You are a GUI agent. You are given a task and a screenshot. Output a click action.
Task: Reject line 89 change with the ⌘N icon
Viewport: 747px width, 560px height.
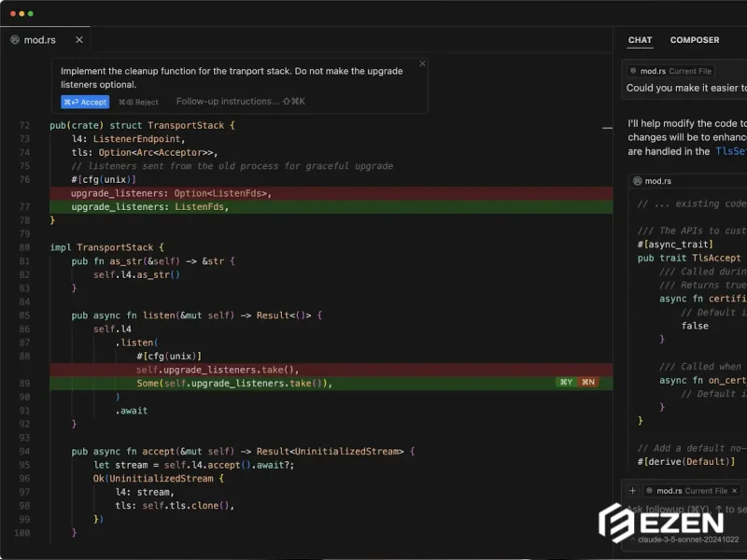[585, 382]
